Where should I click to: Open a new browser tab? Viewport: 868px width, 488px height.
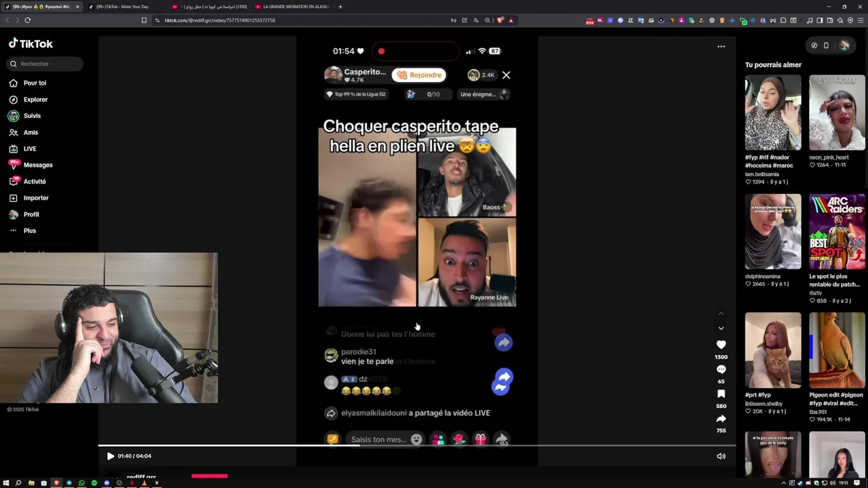pyautogui.click(x=340, y=7)
